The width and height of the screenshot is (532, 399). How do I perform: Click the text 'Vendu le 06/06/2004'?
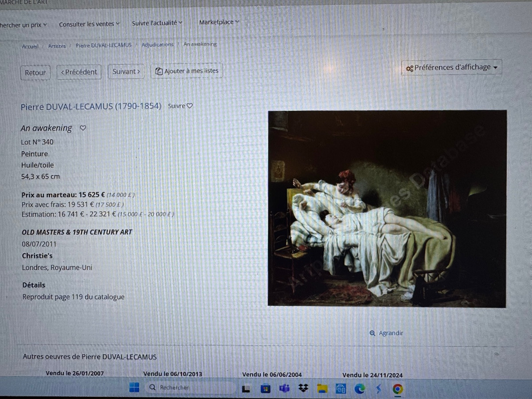(272, 375)
